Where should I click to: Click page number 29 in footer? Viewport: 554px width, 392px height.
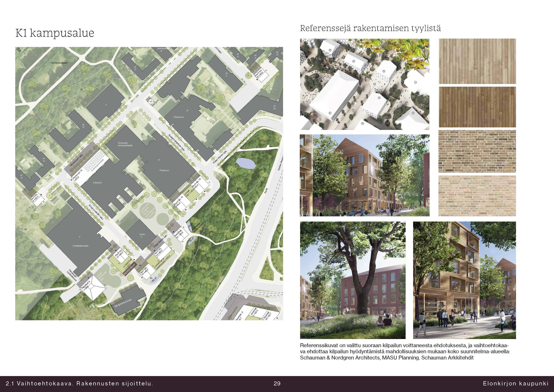[277, 384]
